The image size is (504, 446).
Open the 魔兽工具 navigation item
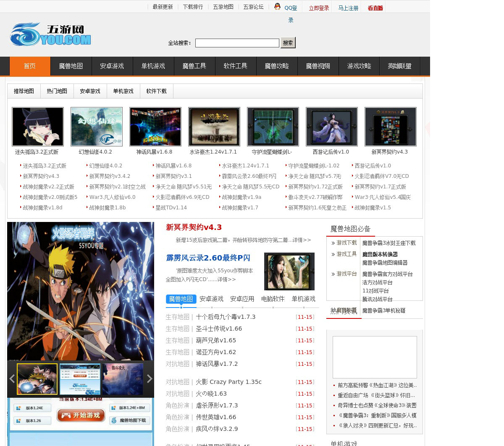point(194,66)
